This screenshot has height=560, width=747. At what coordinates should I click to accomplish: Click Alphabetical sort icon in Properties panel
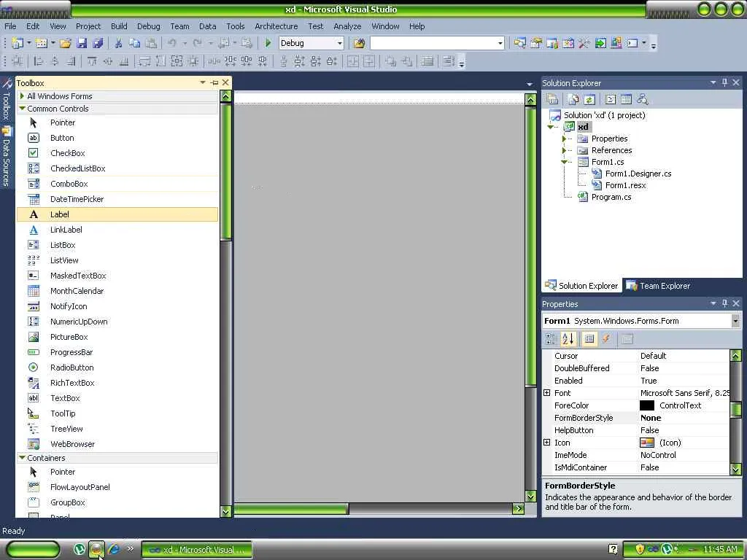tap(568, 339)
